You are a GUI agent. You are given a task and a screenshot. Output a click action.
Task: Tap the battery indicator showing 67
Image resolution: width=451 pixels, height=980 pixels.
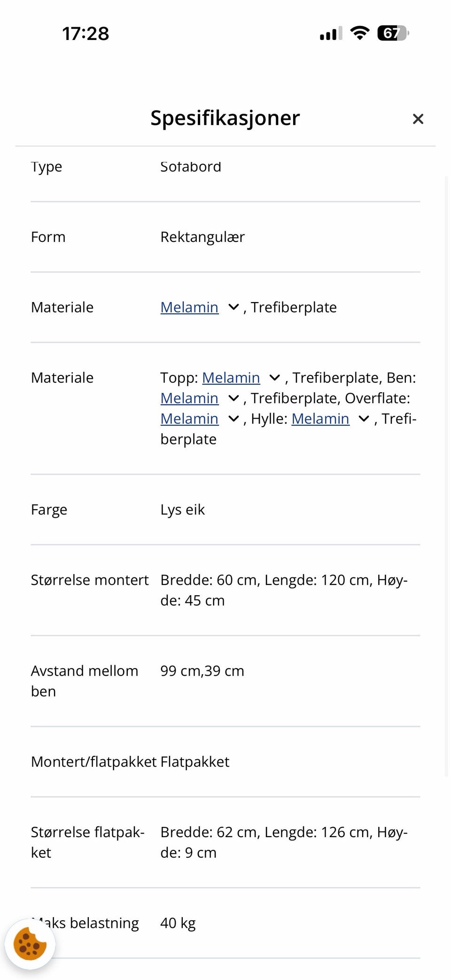(x=391, y=33)
